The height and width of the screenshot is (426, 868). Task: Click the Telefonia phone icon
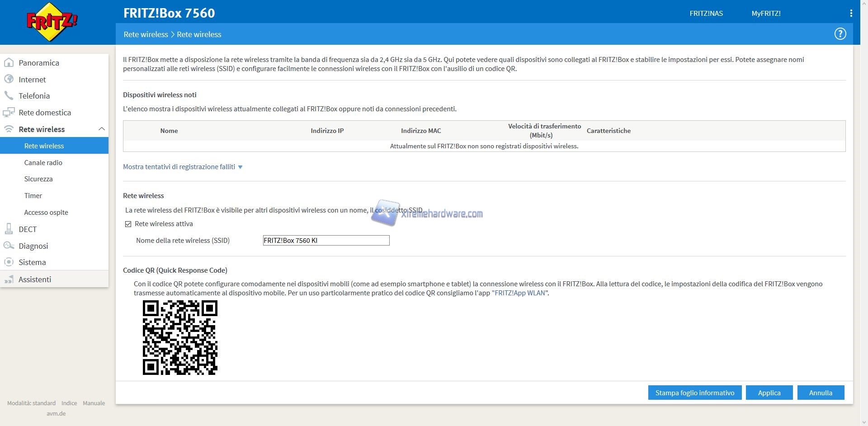click(x=9, y=95)
